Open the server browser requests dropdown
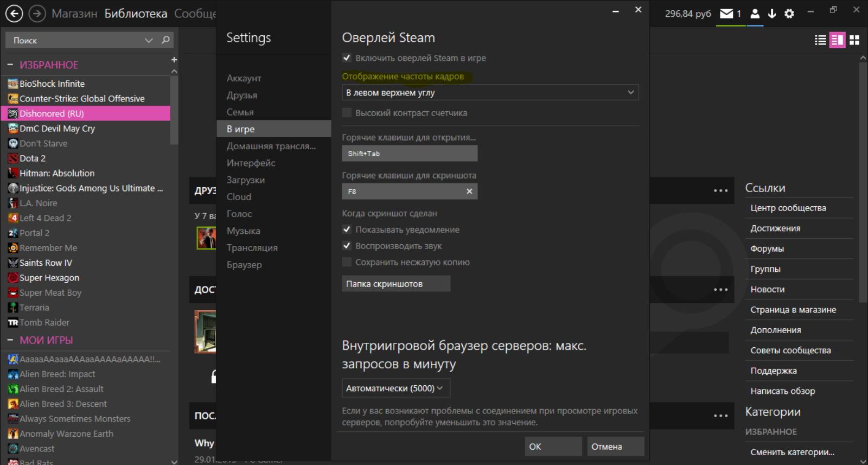 tap(395, 388)
